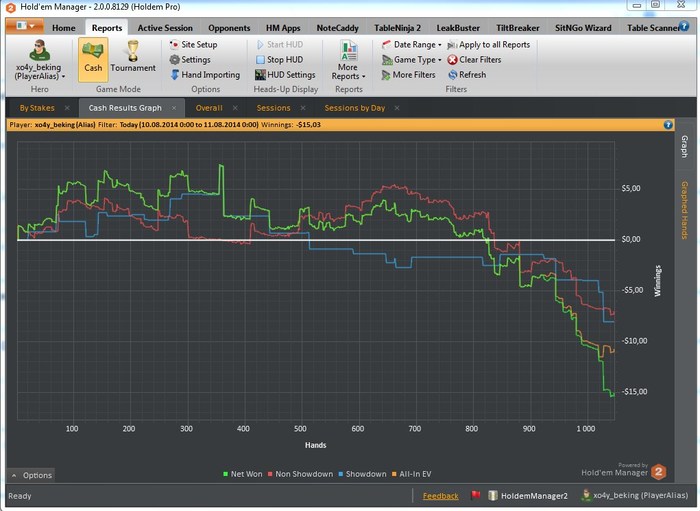Click HoldemManager2 database in status bar

pyautogui.click(x=528, y=495)
